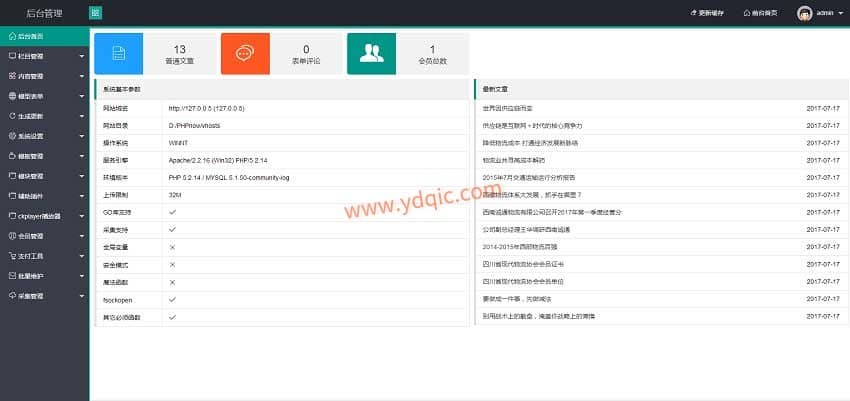Click the PHP 5.2.14 / MYSQL 5.1.50-community-log value
This screenshot has width=850, height=401.
point(229,178)
